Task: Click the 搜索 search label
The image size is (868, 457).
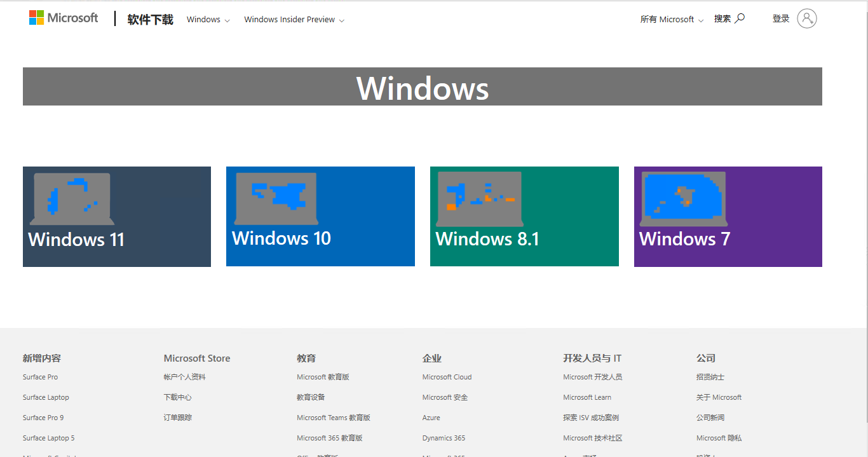Action: 722,18
